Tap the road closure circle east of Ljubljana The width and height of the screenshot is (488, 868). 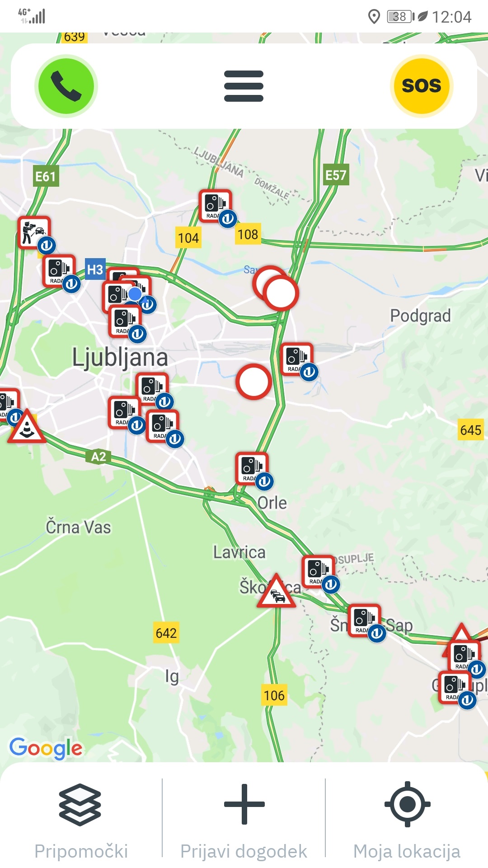click(x=253, y=382)
